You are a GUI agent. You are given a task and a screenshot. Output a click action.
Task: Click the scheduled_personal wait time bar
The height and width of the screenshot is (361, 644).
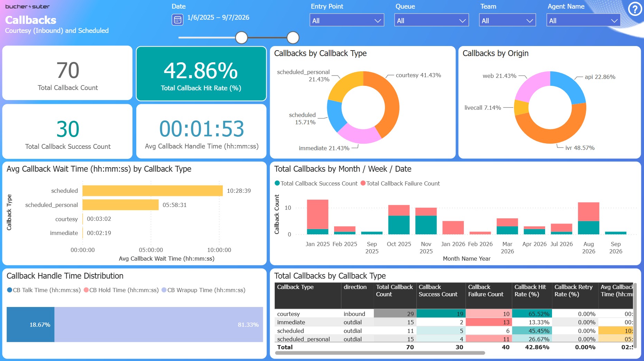(x=120, y=205)
